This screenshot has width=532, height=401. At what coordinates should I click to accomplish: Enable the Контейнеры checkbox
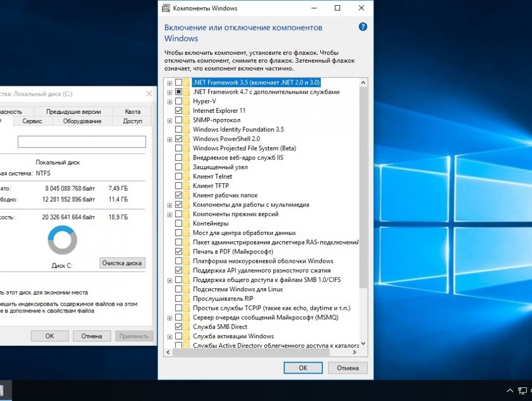[x=179, y=223]
